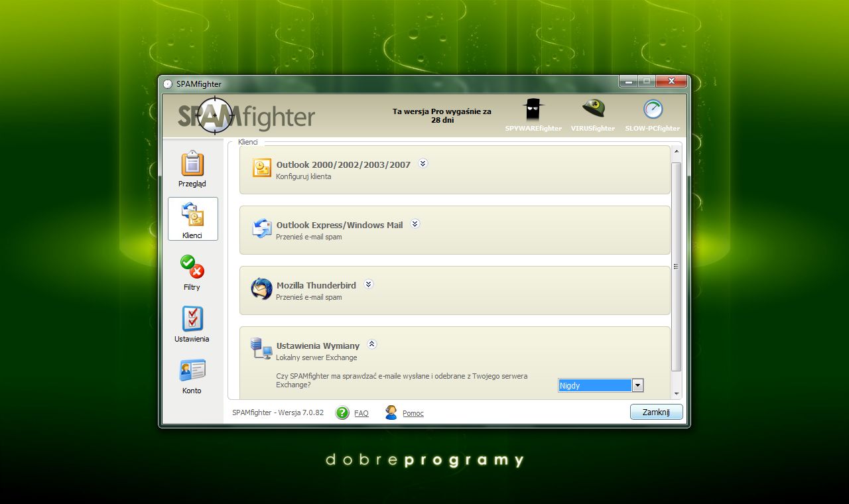Open the Filtry filters section
Screen dimensions: 849x504
point(192,273)
